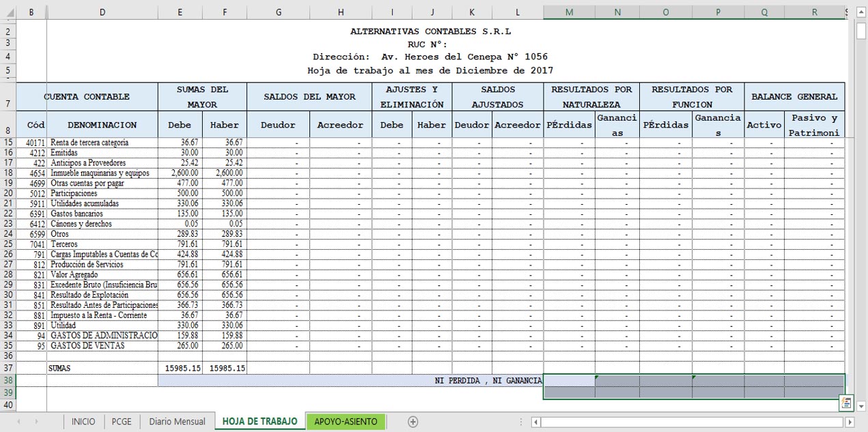Image resolution: width=868 pixels, height=432 pixels.
Task: Select column M header
Action: (x=569, y=12)
